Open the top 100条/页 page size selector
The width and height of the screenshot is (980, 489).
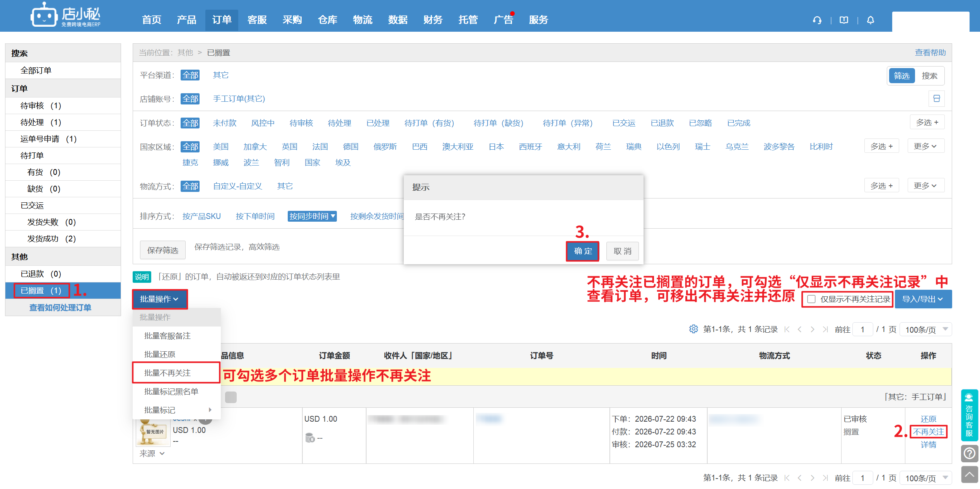click(925, 329)
